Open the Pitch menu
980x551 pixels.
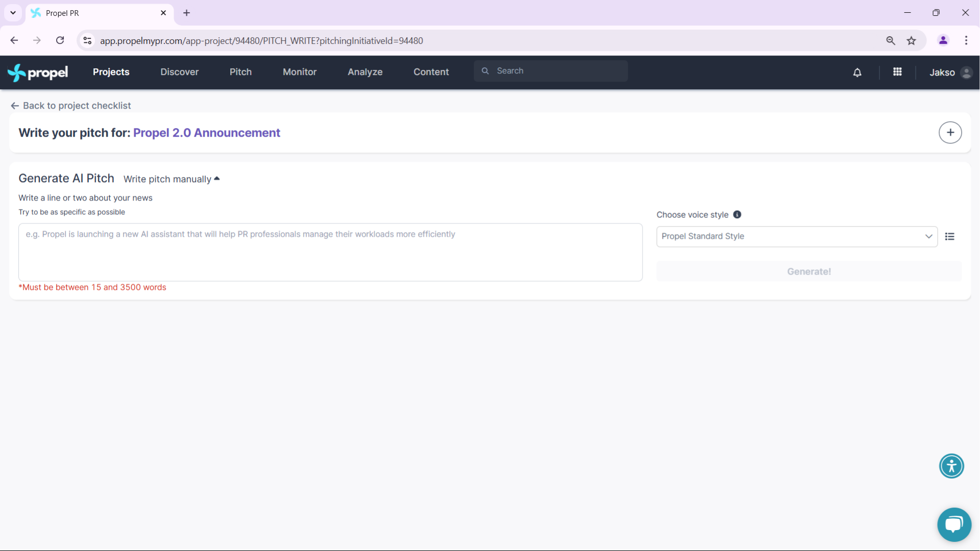(x=240, y=72)
